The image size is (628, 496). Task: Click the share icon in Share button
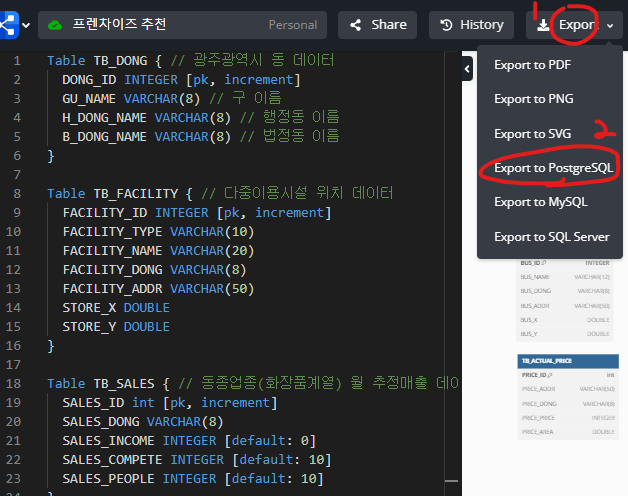pyautogui.click(x=355, y=25)
